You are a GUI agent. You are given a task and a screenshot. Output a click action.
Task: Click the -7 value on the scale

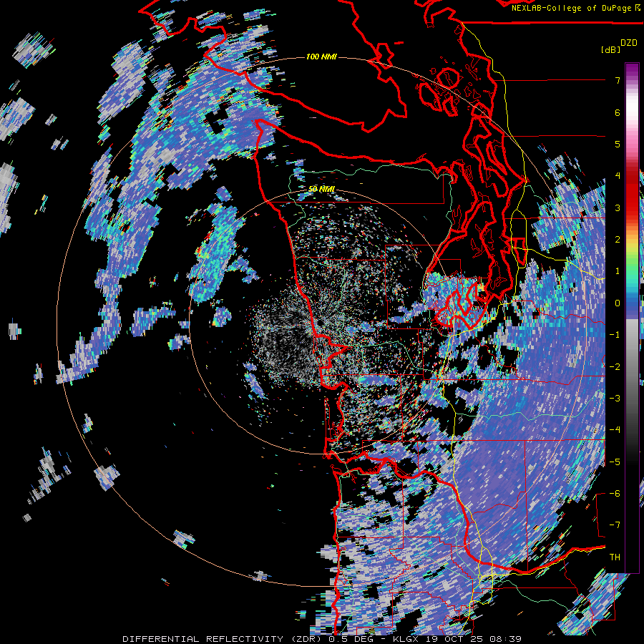pyautogui.click(x=615, y=525)
